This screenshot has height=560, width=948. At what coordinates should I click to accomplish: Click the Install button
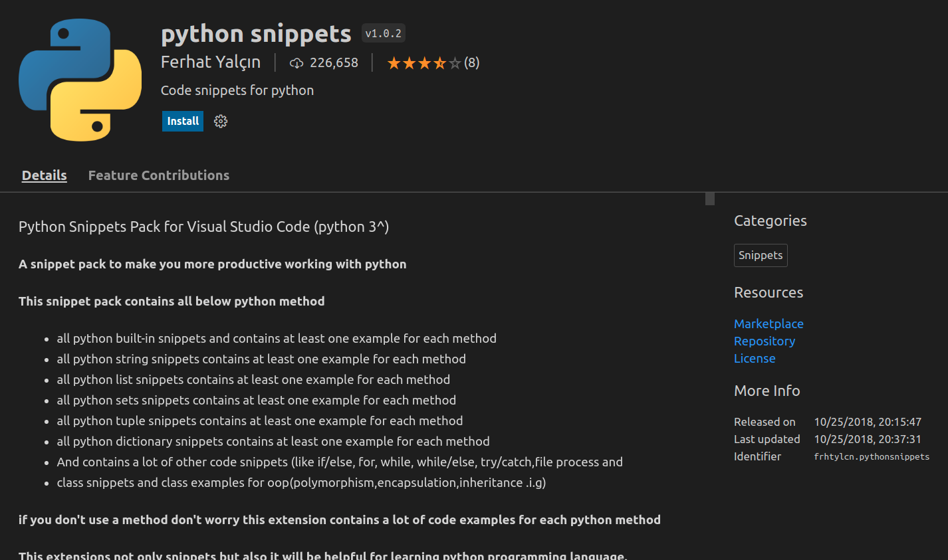click(x=182, y=121)
